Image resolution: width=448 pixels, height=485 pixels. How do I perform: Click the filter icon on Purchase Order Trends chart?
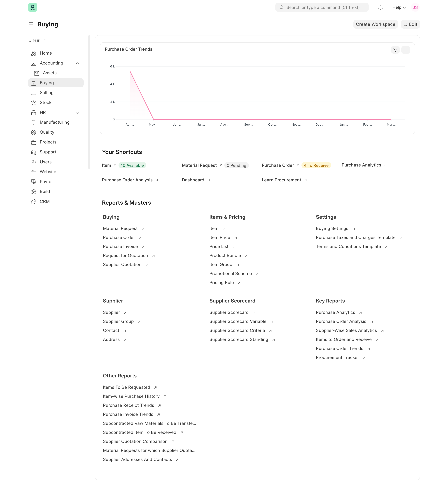(x=395, y=50)
